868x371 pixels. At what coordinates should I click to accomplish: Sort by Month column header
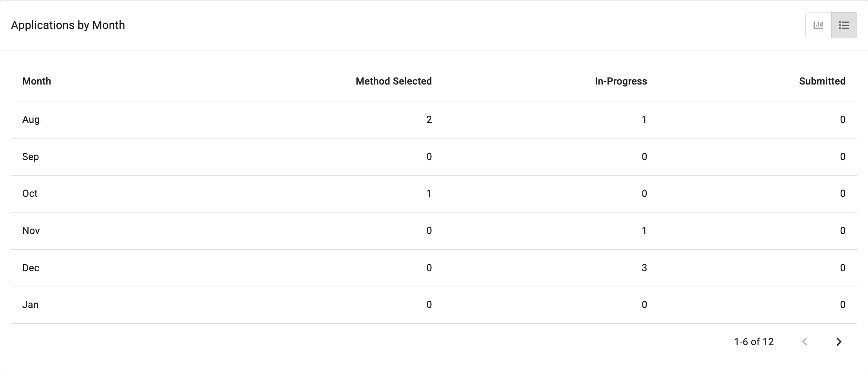click(37, 81)
